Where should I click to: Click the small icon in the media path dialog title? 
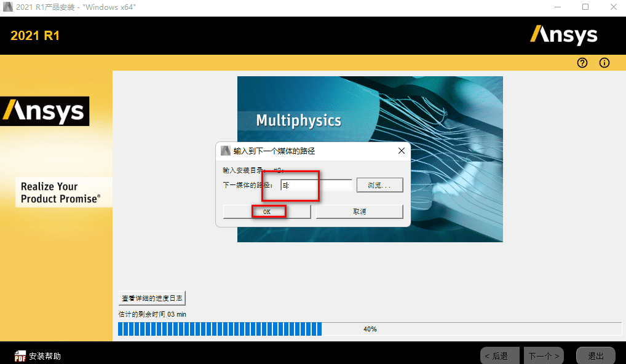pyautogui.click(x=225, y=151)
